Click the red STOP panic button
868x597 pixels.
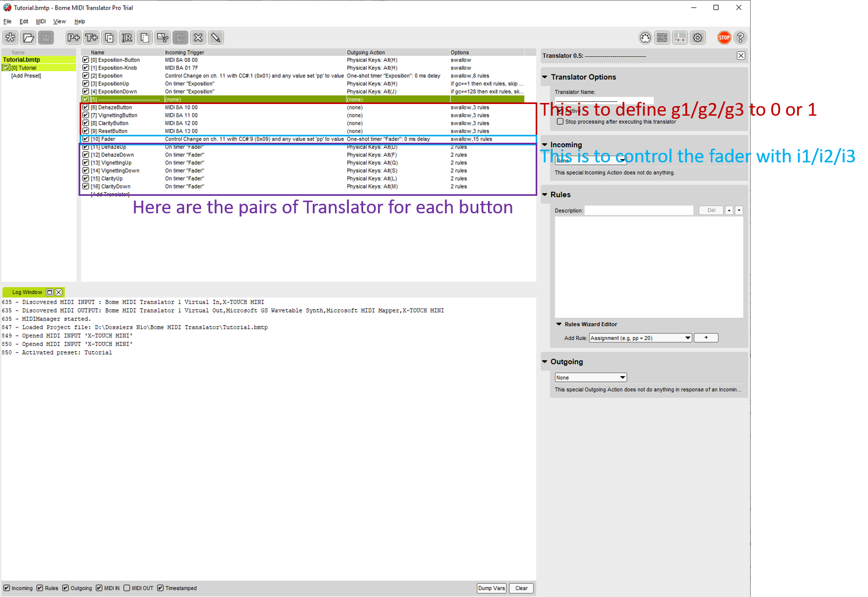tap(724, 38)
